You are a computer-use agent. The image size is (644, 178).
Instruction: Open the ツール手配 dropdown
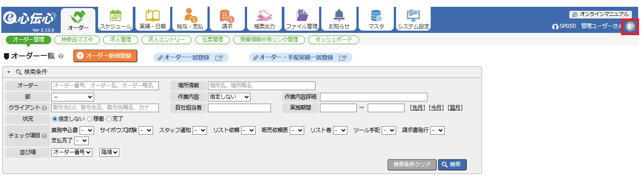(x=389, y=130)
